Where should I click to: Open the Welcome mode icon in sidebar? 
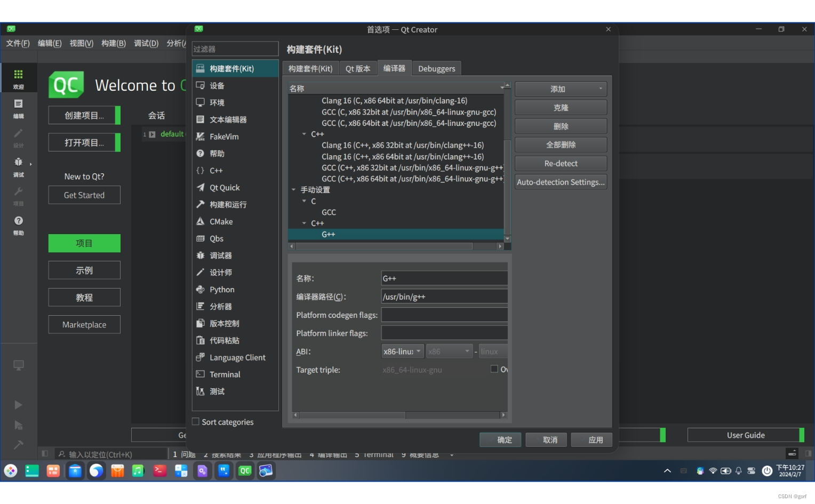[x=18, y=78]
